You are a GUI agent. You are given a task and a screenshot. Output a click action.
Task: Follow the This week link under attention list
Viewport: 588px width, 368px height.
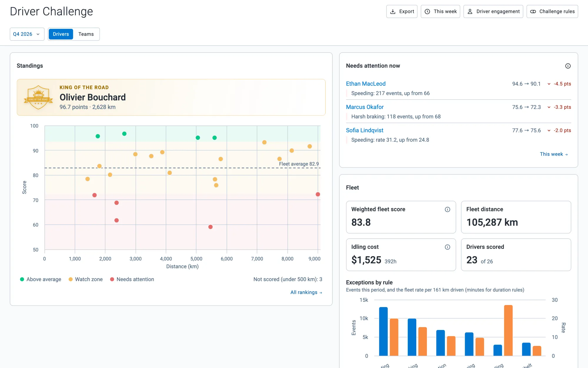[554, 154]
